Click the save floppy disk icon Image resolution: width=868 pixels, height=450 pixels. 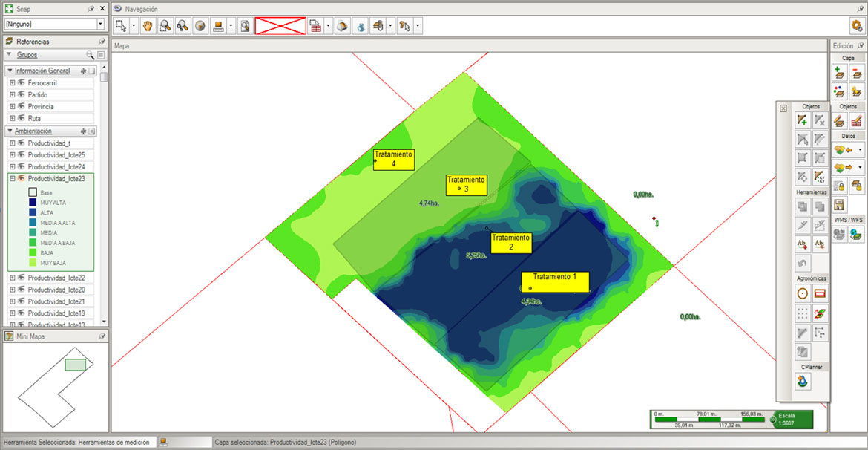840,204
